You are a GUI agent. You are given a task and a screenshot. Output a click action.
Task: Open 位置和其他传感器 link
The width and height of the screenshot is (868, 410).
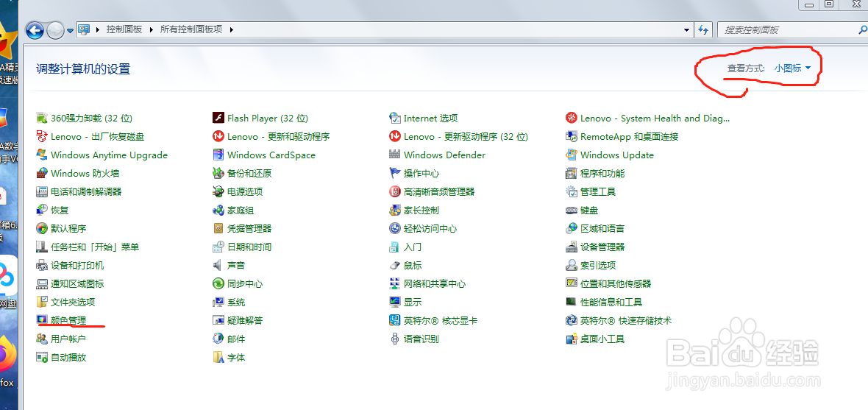tap(616, 283)
